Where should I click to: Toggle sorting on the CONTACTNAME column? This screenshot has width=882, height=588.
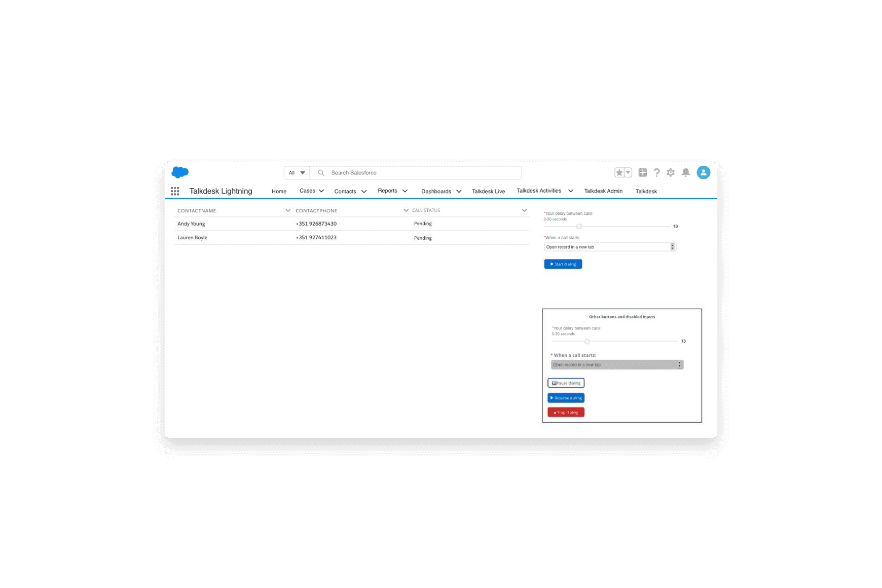tap(287, 210)
